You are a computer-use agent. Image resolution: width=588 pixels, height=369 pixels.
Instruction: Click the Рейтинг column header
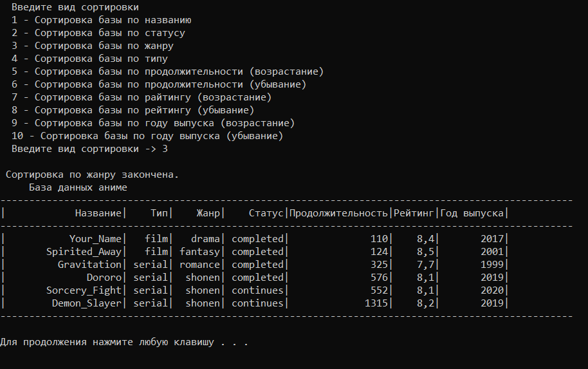pos(414,213)
